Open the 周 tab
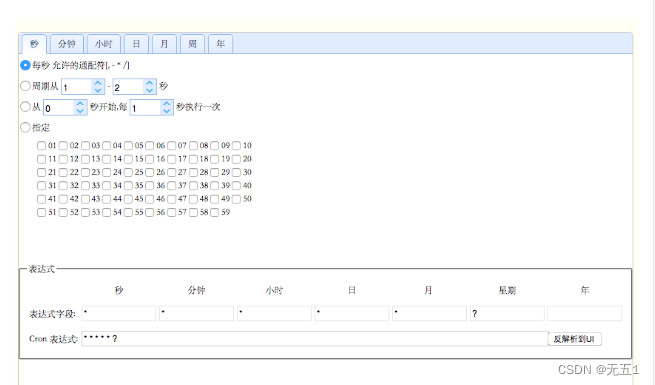Image resolution: width=655 pixels, height=385 pixels. [x=192, y=44]
